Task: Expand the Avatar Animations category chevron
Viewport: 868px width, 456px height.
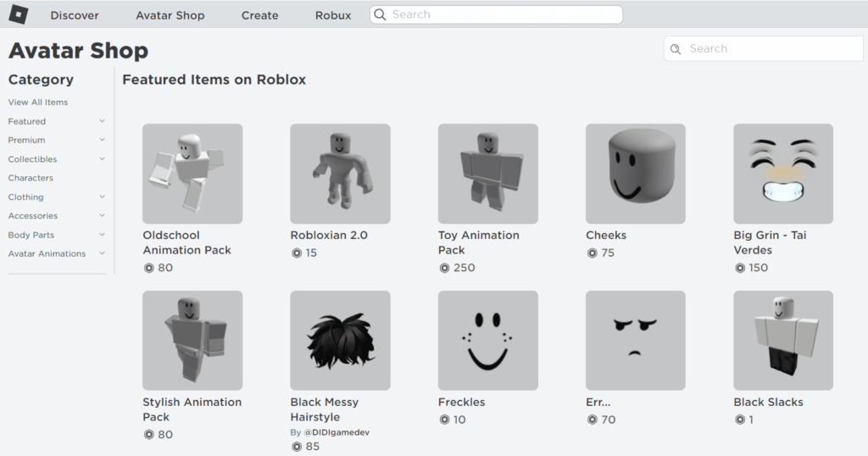Action: [102, 253]
